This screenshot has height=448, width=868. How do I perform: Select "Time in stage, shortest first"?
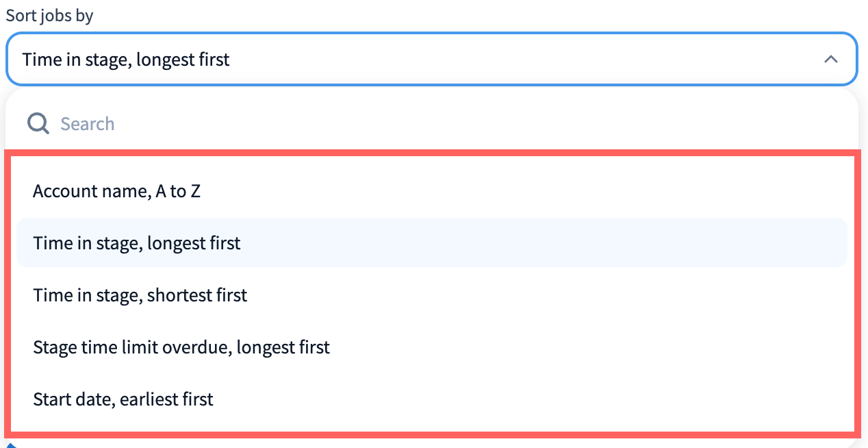[x=140, y=295]
